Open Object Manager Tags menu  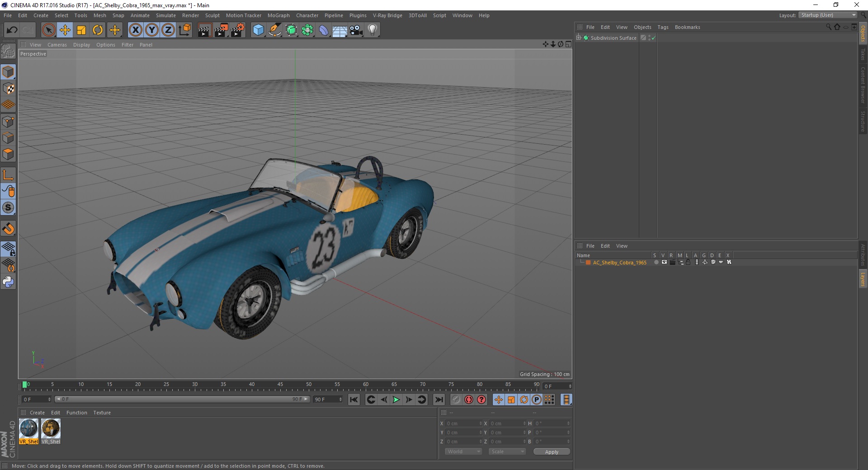point(663,27)
